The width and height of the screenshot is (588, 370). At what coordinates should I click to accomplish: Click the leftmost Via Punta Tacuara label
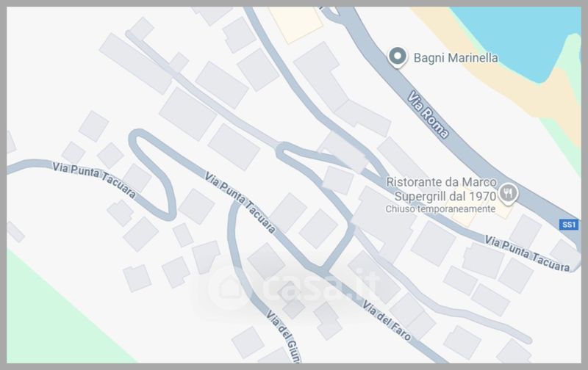[x=94, y=179]
